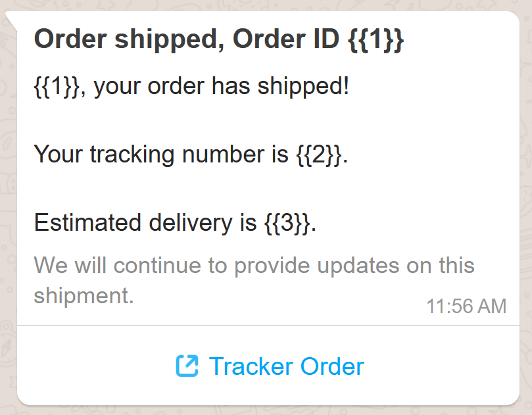The width and height of the screenshot is (532, 415).
Task: Click the external link icon beside Tracker Order
Action: pyautogui.click(x=187, y=366)
